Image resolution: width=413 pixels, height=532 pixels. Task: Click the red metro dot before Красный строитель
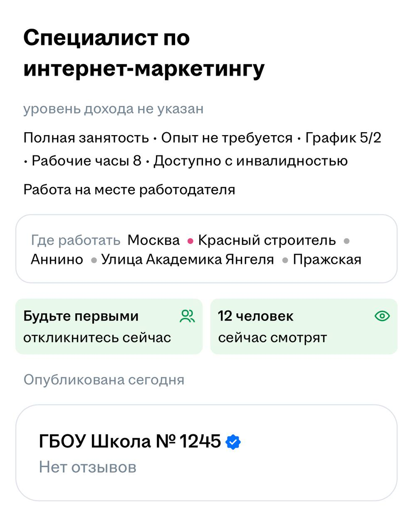pyautogui.click(x=190, y=241)
